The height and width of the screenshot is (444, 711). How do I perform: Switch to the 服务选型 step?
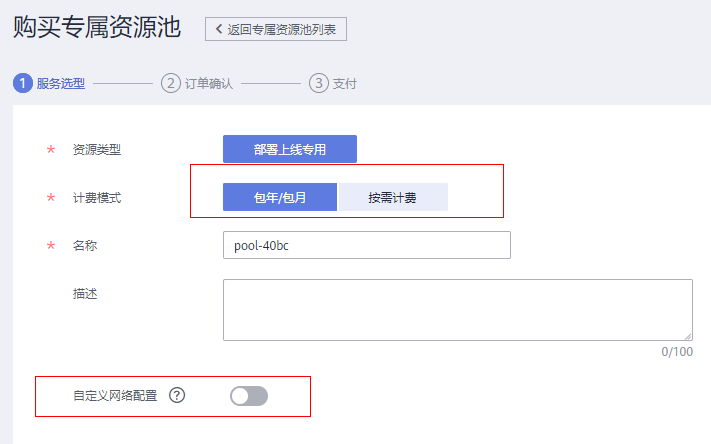[61, 84]
